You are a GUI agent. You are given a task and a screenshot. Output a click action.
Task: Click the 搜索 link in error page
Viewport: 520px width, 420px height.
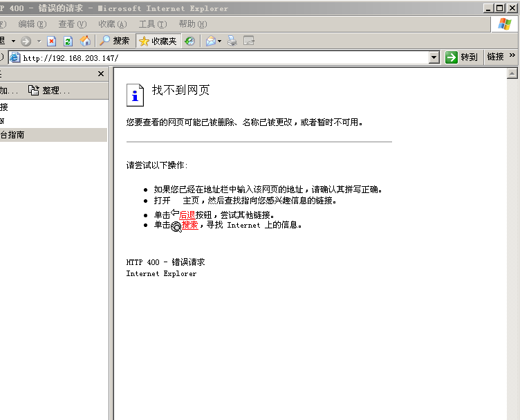point(190,225)
